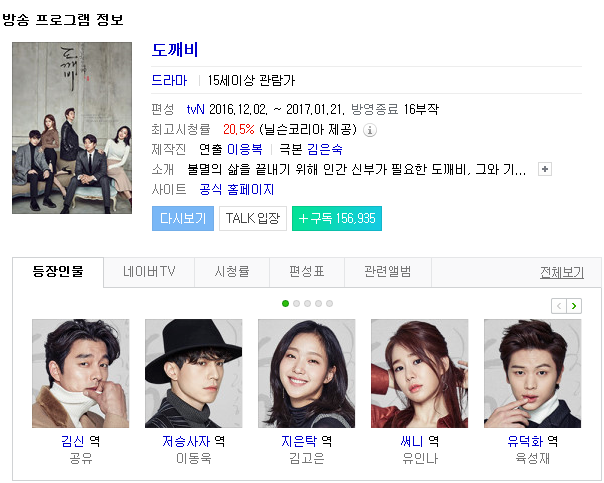
Task: Select the last cast pagination dot
Action: pyautogui.click(x=329, y=304)
